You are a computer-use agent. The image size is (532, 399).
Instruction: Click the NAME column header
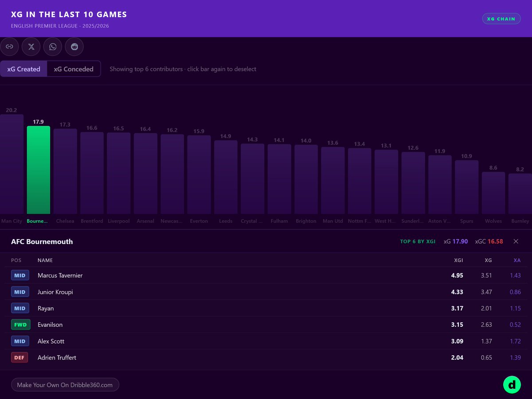click(x=45, y=260)
